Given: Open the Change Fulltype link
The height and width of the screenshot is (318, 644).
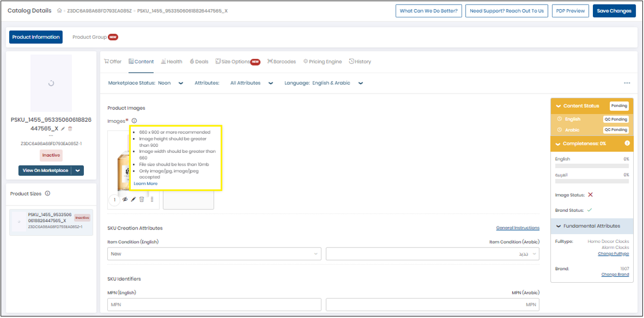Looking at the screenshot, I should [x=613, y=253].
